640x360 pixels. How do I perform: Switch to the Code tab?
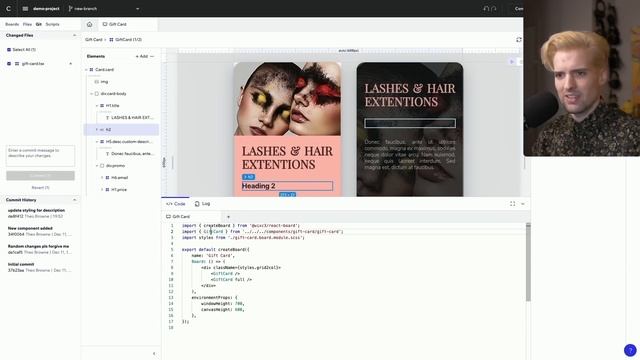click(176, 204)
